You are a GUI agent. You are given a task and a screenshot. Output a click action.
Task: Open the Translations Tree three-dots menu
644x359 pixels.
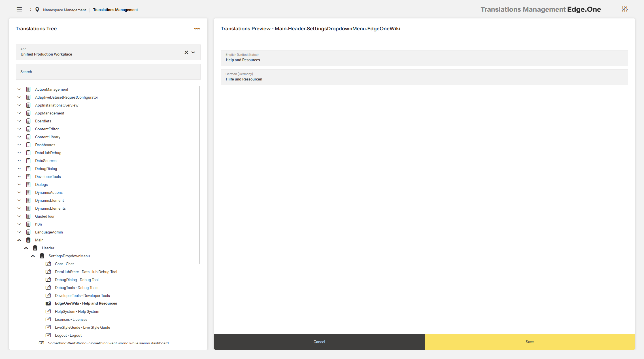[x=197, y=29]
